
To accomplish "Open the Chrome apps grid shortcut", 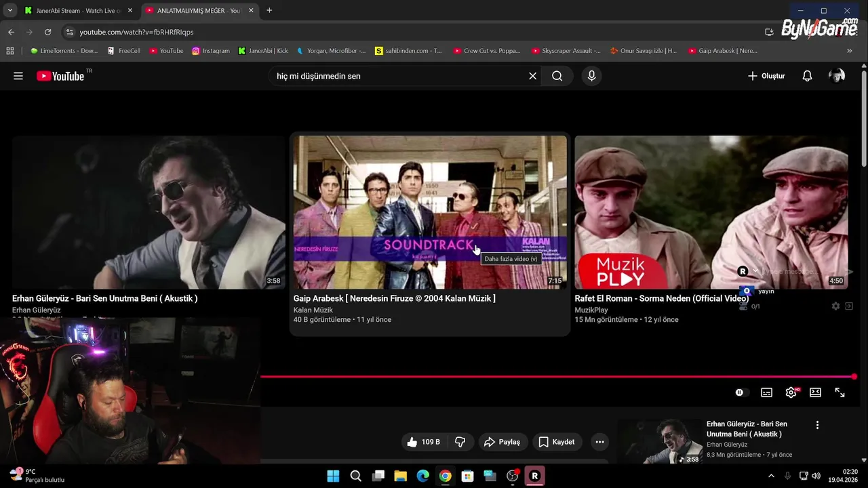I will tap(9, 51).
